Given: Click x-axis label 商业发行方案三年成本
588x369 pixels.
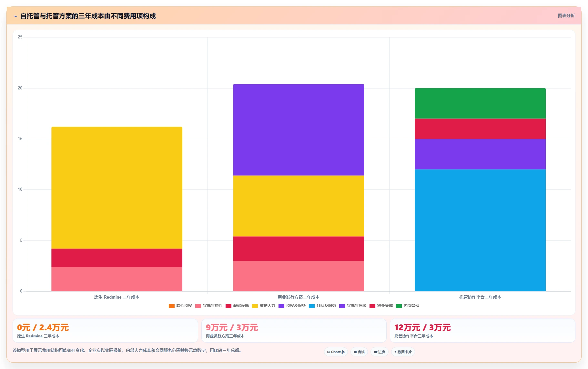Looking at the screenshot, I should click(299, 297).
